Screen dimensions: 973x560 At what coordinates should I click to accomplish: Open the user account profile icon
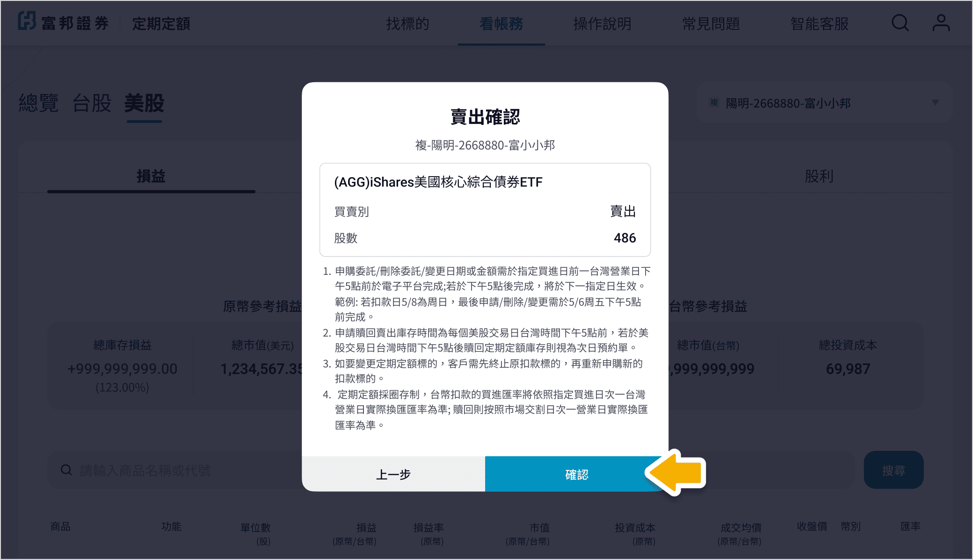[x=941, y=23]
